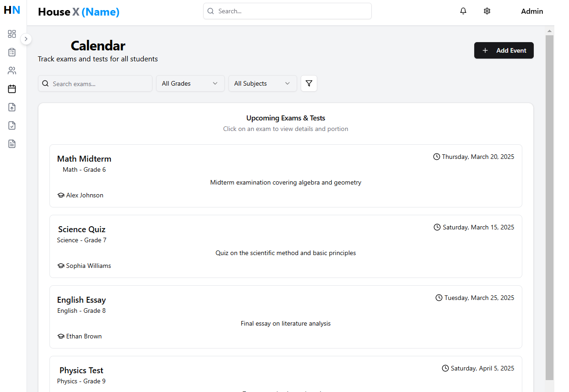Click the clock icon on English Essay card
Image resolution: width=569 pixels, height=392 pixels.
click(439, 298)
